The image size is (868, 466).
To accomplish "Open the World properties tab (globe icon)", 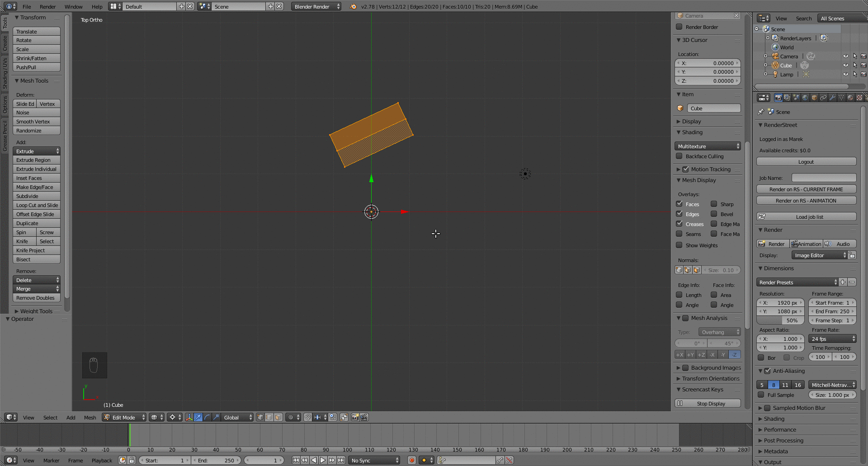I will tap(805, 98).
